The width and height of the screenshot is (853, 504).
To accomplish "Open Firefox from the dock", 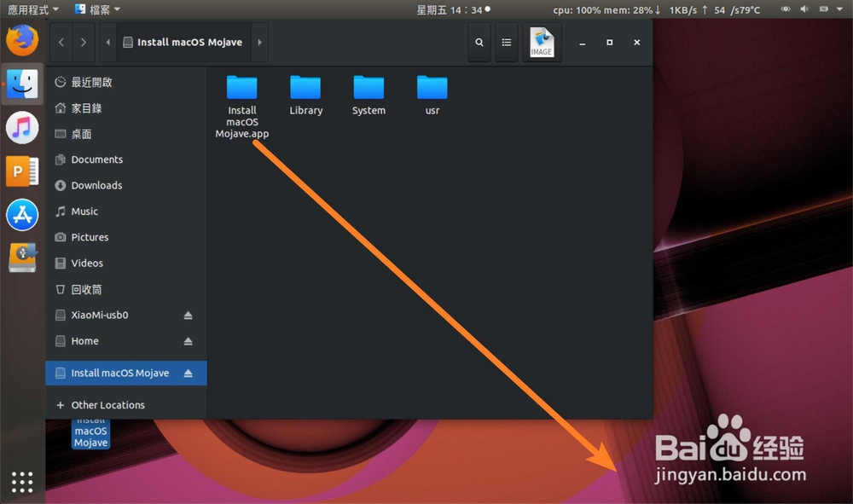I will pyautogui.click(x=22, y=40).
